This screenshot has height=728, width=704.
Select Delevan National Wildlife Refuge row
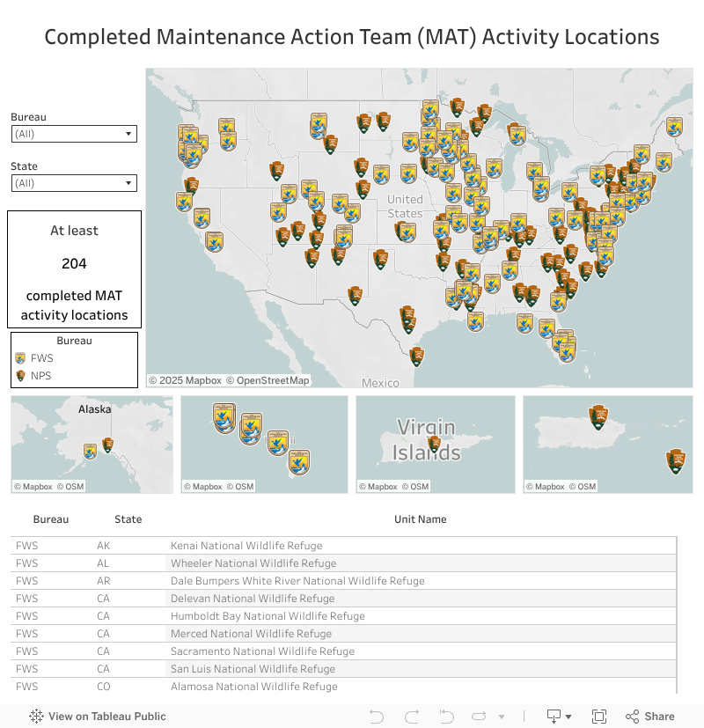(x=343, y=599)
